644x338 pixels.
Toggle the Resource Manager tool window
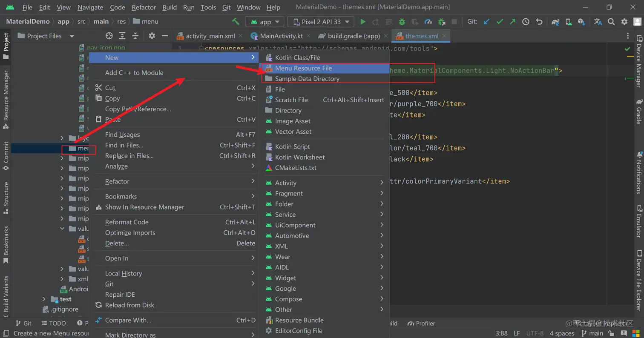[x=6, y=100]
